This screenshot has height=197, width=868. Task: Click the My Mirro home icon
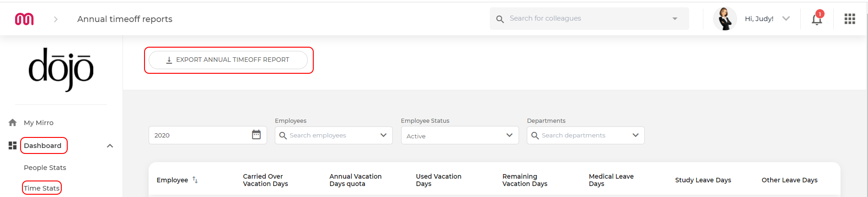click(13, 122)
